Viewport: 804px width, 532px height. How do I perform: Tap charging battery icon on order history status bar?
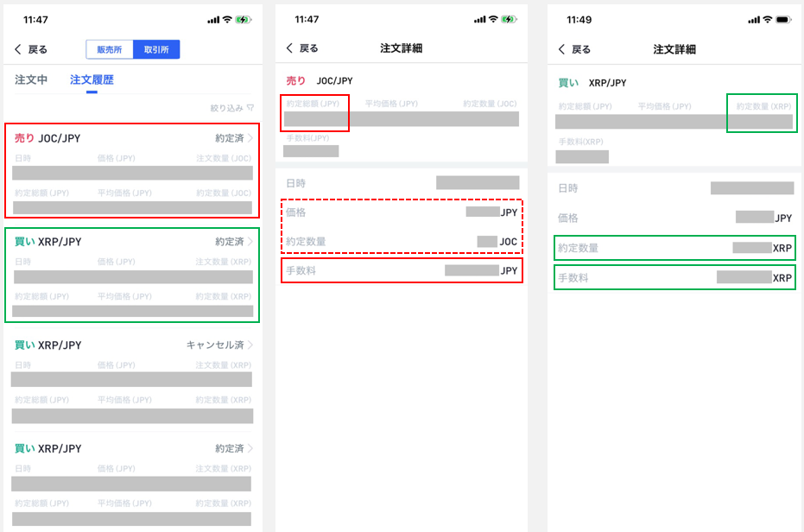(243, 20)
